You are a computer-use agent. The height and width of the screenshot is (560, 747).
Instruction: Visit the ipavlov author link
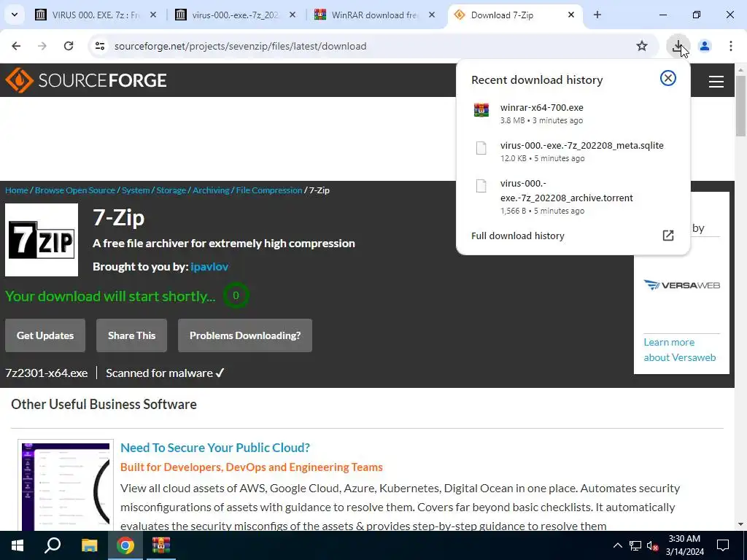(x=209, y=267)
